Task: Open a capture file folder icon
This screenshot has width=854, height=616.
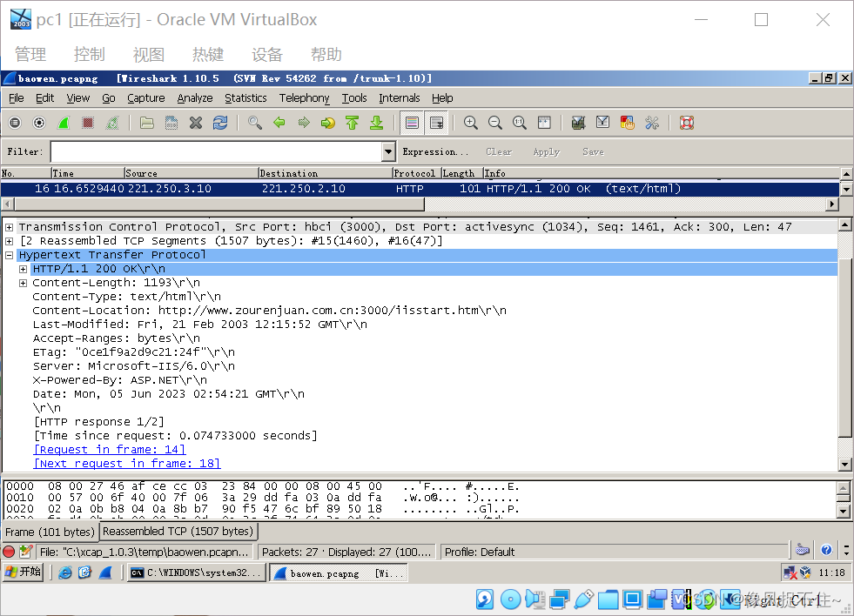Action: (147, 123)
